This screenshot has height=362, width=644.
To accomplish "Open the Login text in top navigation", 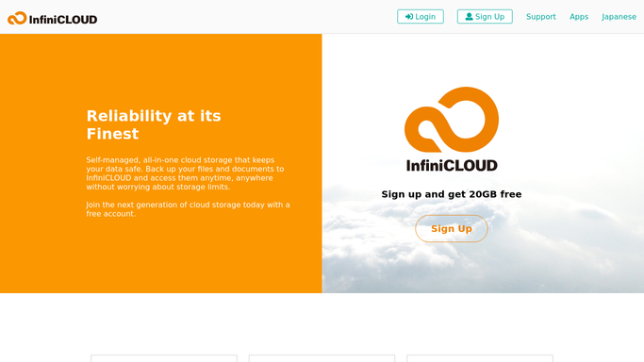I will coord(425,17).
